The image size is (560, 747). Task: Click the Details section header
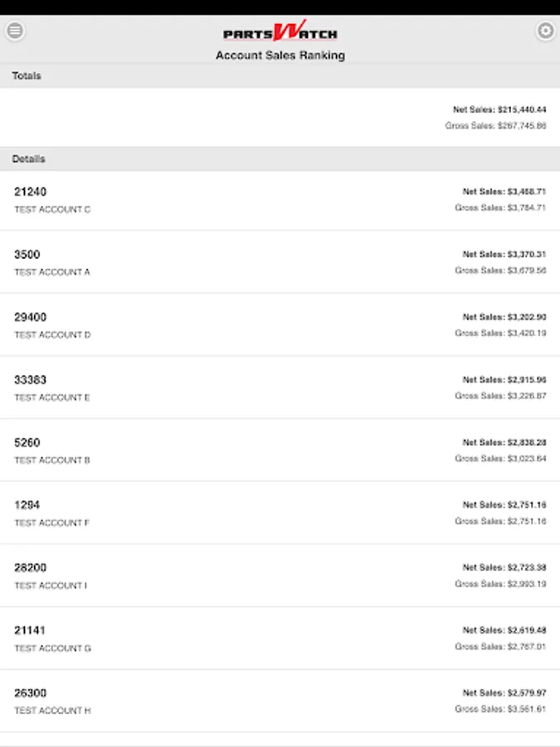[280, 159]
